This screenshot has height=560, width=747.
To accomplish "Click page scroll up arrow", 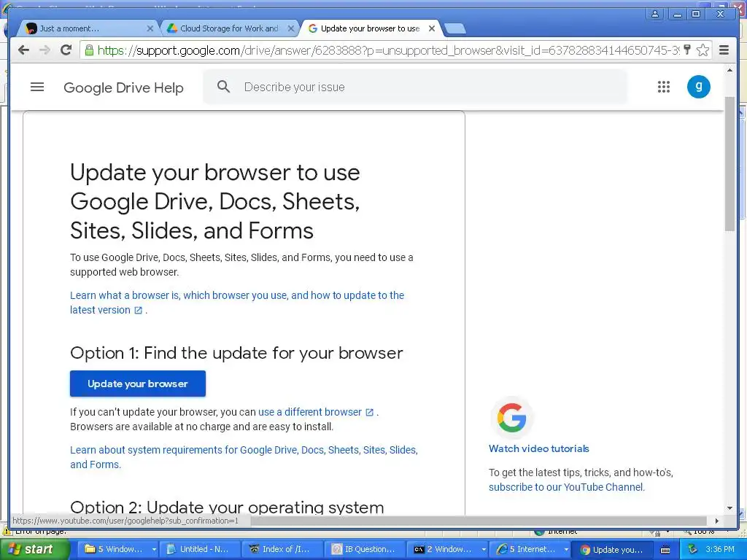I will pos(729,71).
